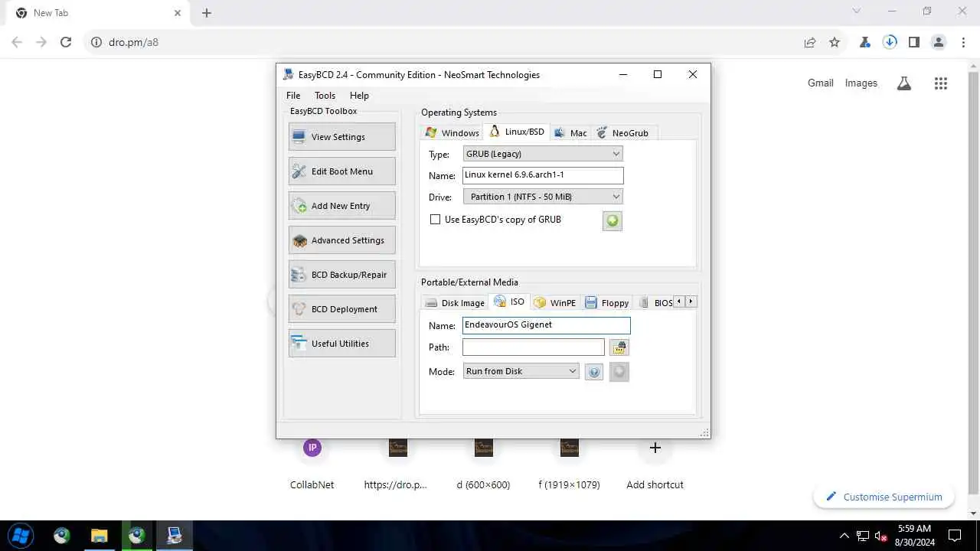The image size is (980, 551).
Task: Switch to the BIOS media tab
Action: [x=655, y=303]
